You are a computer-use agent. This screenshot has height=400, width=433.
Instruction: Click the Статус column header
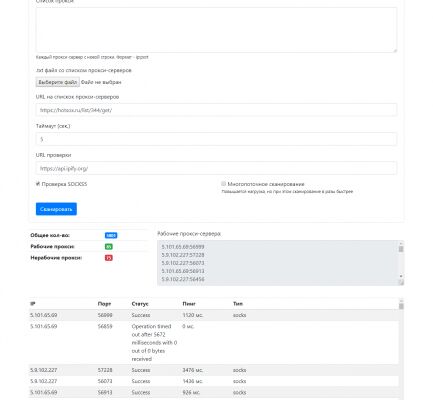(140, 304)
